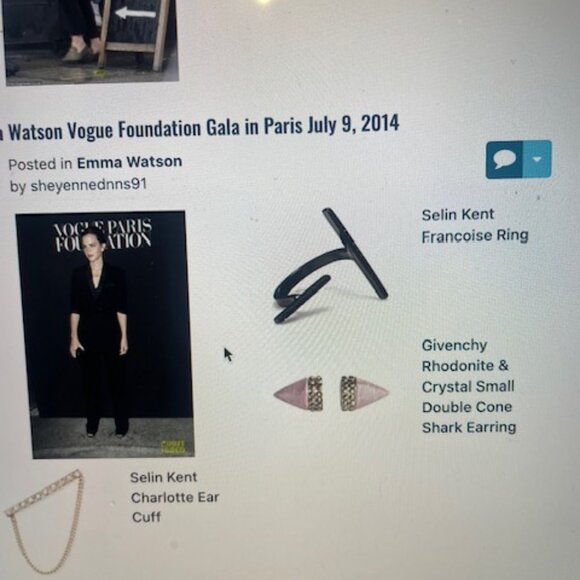Image resolution: width=580 pixels, height=580 pixels.
Task: Click the previous post photo at top
Action: [x=91, y=41]
